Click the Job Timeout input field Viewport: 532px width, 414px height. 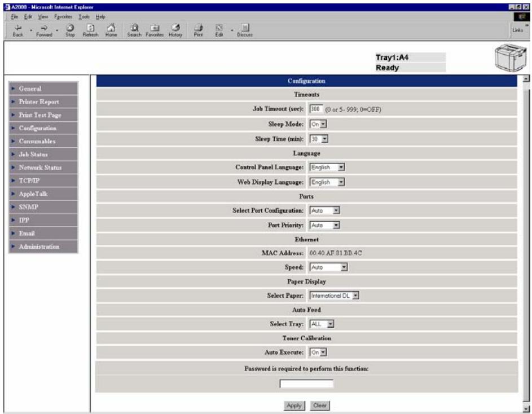[316, 109]
